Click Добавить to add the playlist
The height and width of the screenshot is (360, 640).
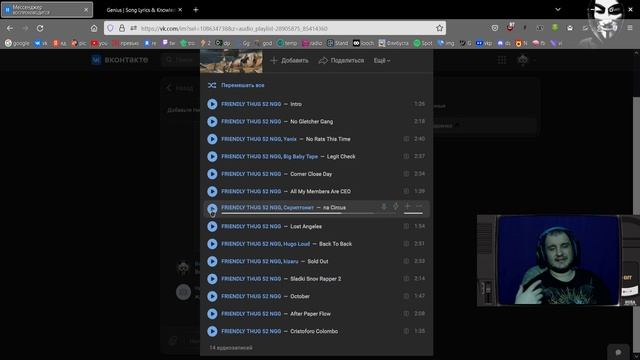click(x=289, y=60)
